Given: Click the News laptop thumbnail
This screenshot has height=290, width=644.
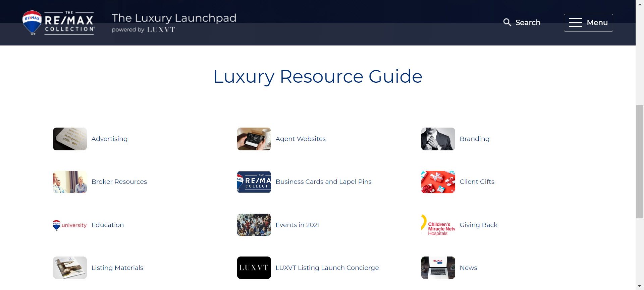Looking at the screenshot, I should point(438,268).
